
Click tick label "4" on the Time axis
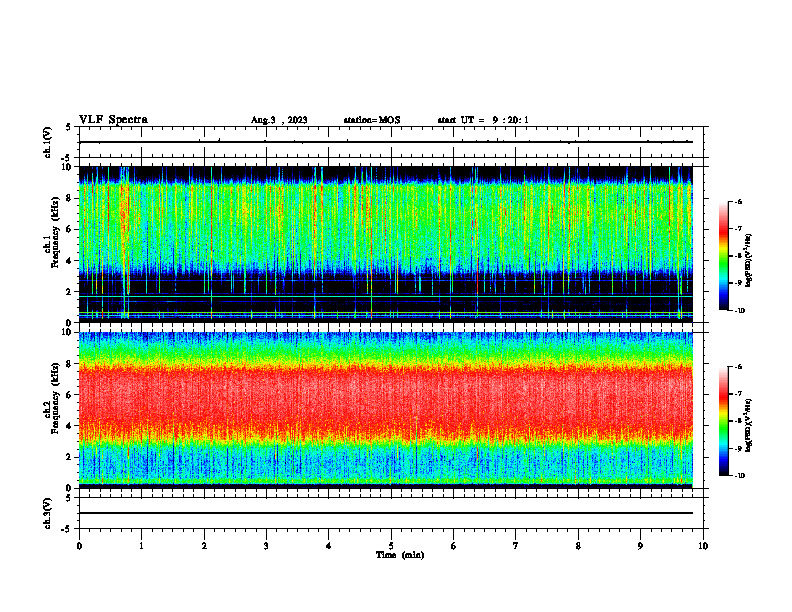[x=329, y=546]
